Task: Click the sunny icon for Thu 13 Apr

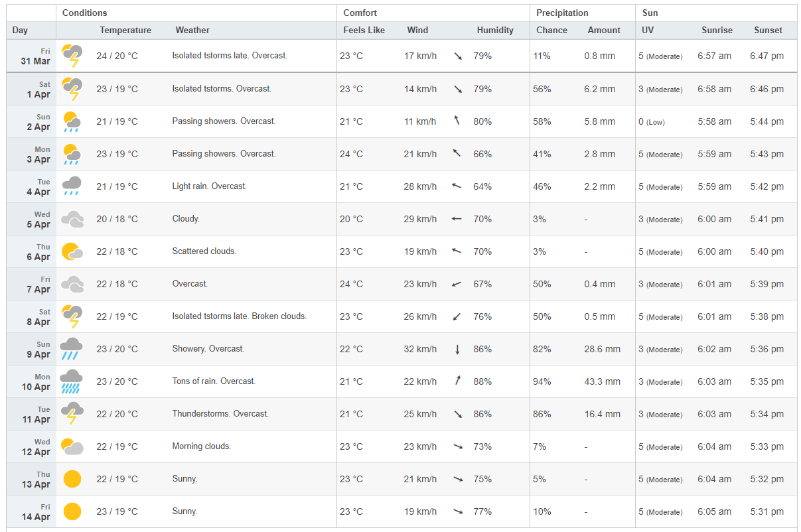Action: pos(72,479)
